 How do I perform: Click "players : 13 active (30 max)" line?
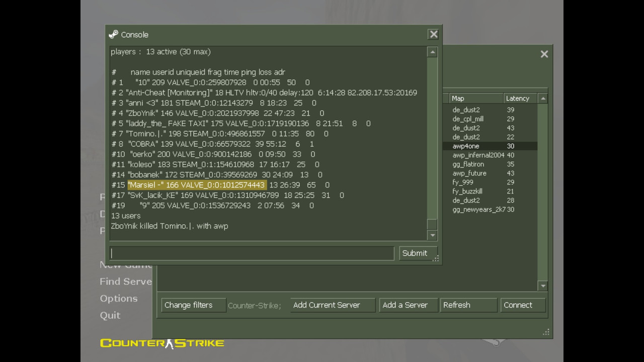[x=160, y=52]
